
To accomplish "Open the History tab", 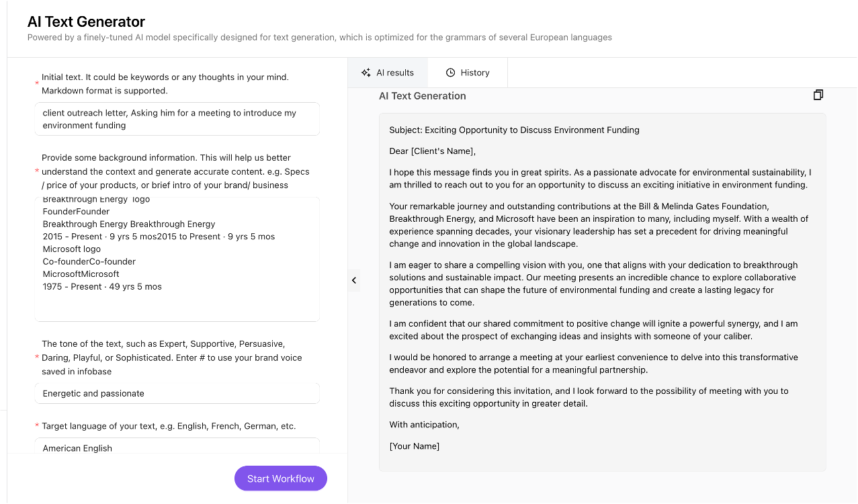I will point(468,73).
